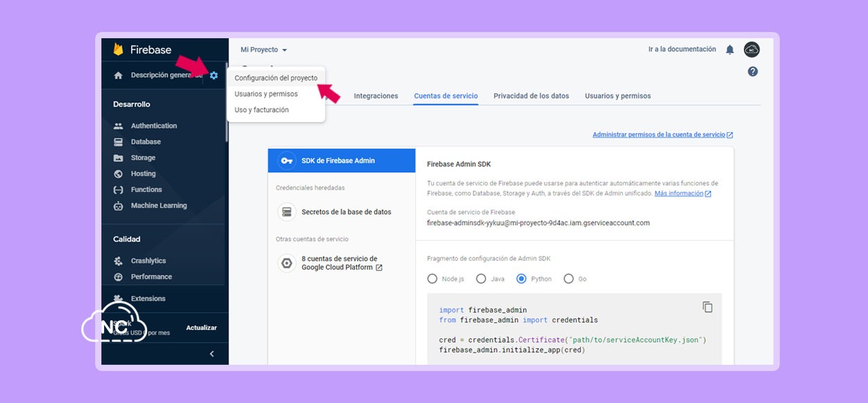Select the Storage icon in the sidebar
Screen dimensions: 868x403
point(118,158)
